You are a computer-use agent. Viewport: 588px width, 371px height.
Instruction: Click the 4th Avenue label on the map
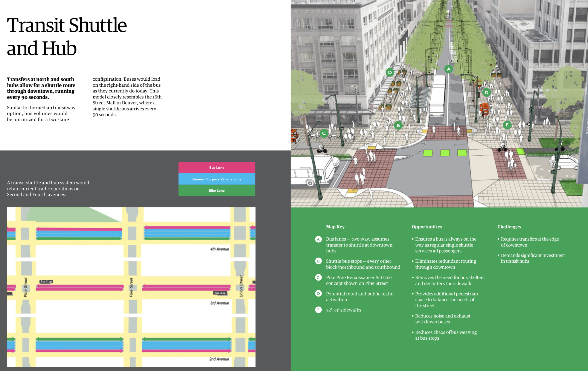coord(219,249)
